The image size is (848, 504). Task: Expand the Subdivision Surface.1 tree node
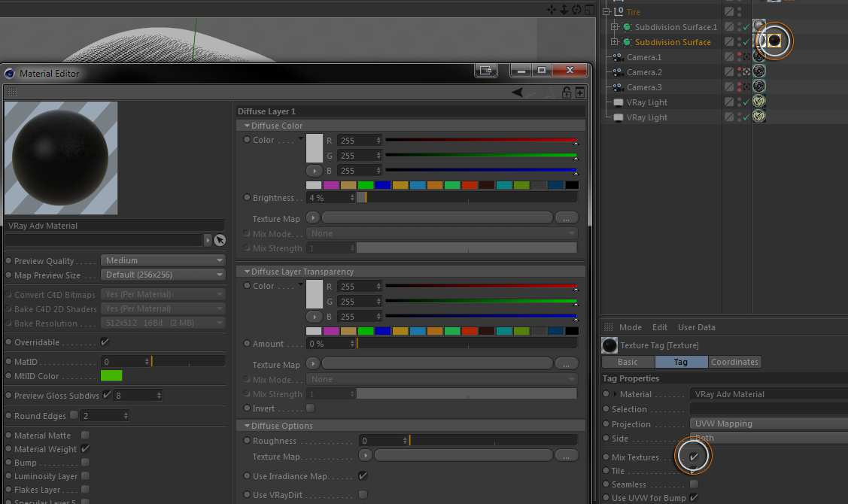click(614, 26)
